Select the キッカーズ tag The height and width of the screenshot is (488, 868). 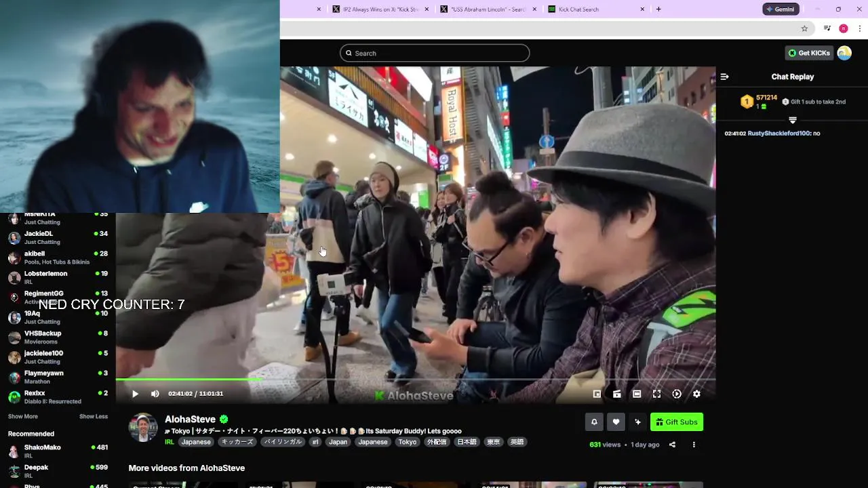tap(237, 442)
